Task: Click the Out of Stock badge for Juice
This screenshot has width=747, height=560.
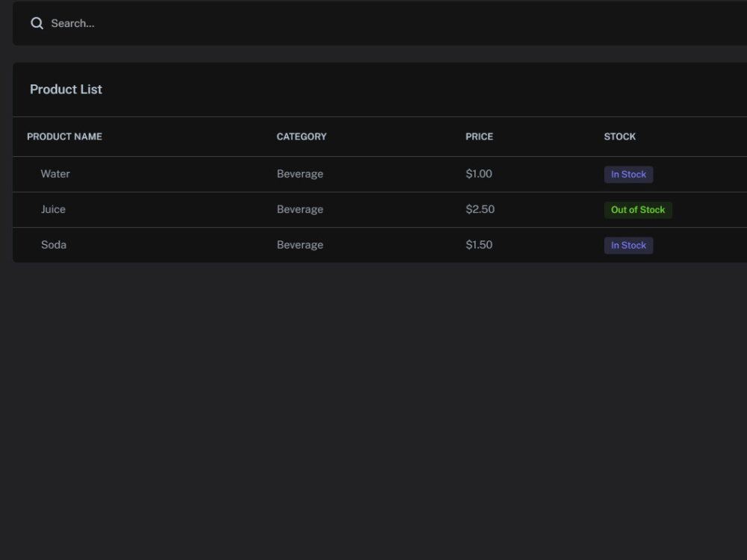Action: [x=638, y=210]
